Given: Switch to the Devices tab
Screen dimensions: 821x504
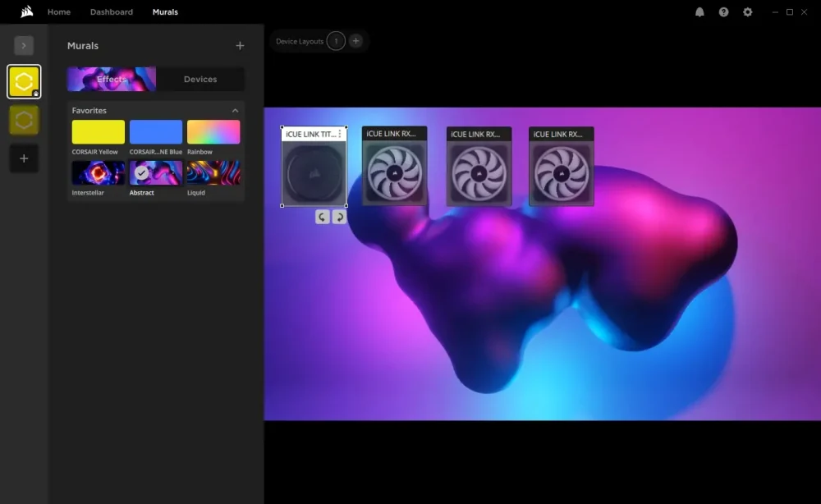Looking at the screenshot, I should [x=200, y=79].
